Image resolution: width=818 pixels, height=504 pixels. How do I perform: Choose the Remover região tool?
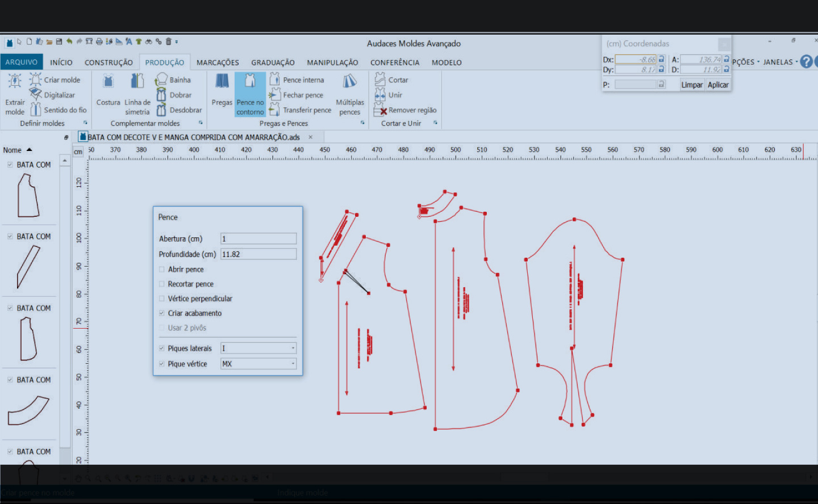click(406, 110)
